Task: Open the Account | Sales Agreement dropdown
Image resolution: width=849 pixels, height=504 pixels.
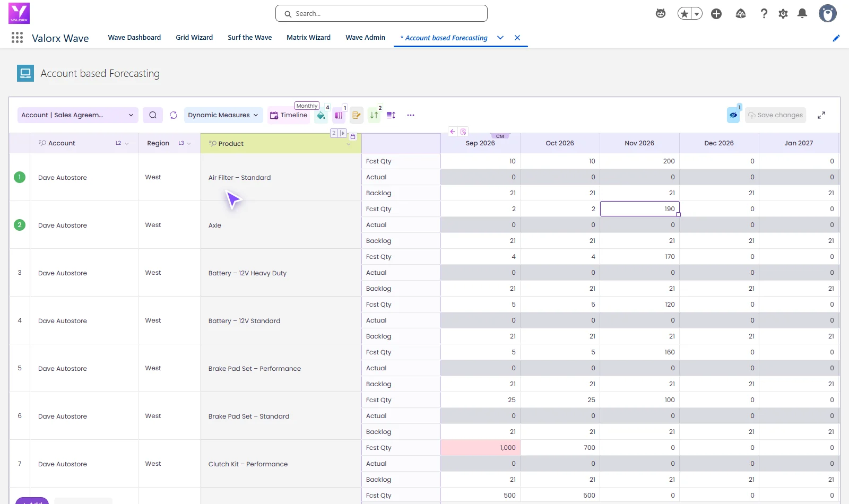Action: (78, 115)
